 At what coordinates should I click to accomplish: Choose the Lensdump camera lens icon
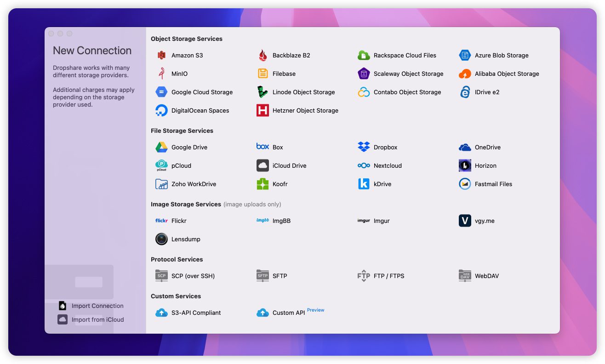161,239
